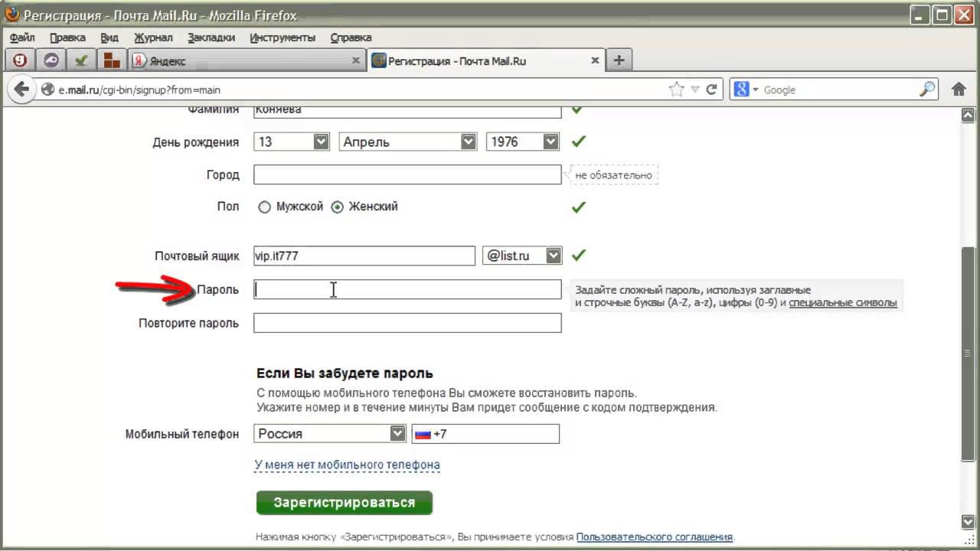Click into the Пароль input field
The width and height of the screenshot is (980, 551).
pos(407,289)
